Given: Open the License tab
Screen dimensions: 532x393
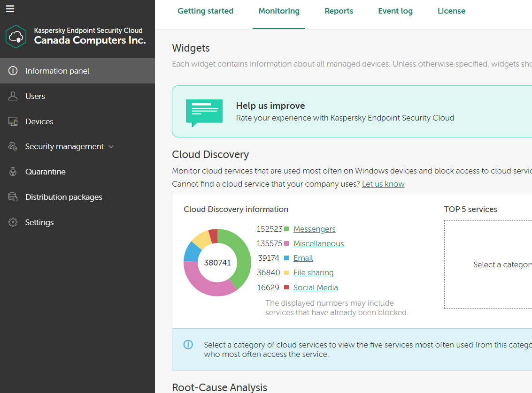Looking at the screenshot, I should coord(451,11).
